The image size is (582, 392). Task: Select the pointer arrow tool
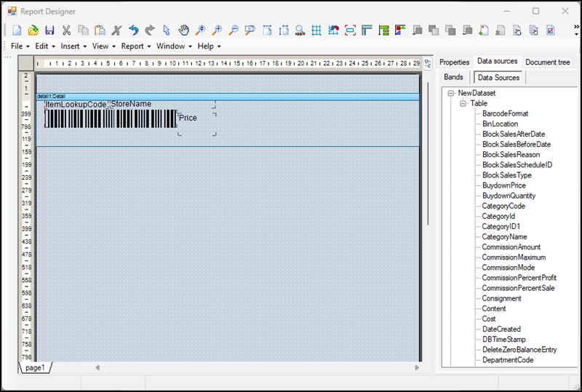(x=167, y=30)
